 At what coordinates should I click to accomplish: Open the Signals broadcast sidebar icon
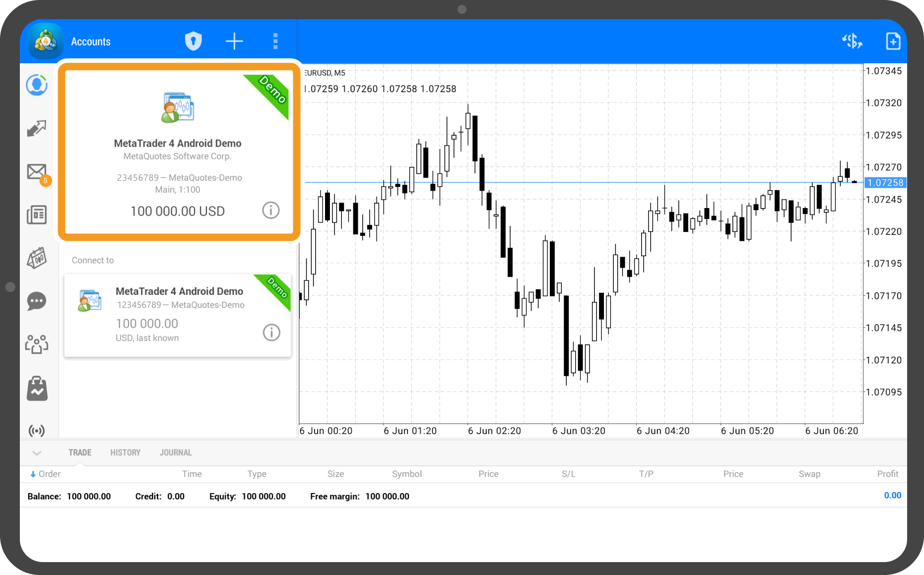pyautogui.click(x=37, y=431)
